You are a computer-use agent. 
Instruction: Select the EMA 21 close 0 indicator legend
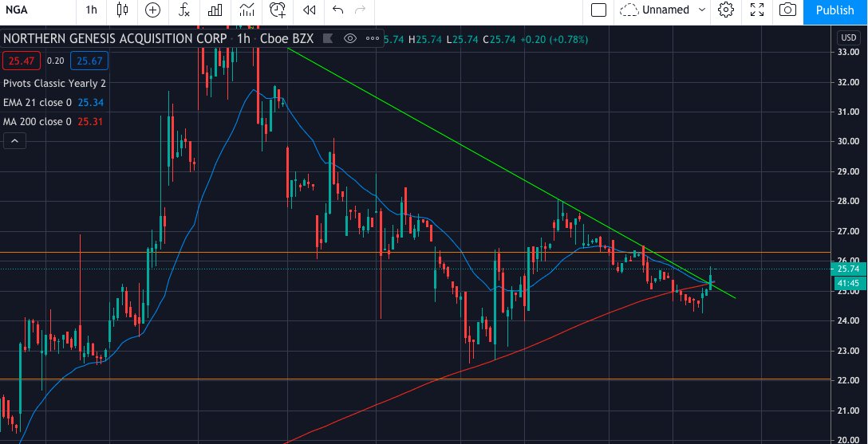[37, 103]
